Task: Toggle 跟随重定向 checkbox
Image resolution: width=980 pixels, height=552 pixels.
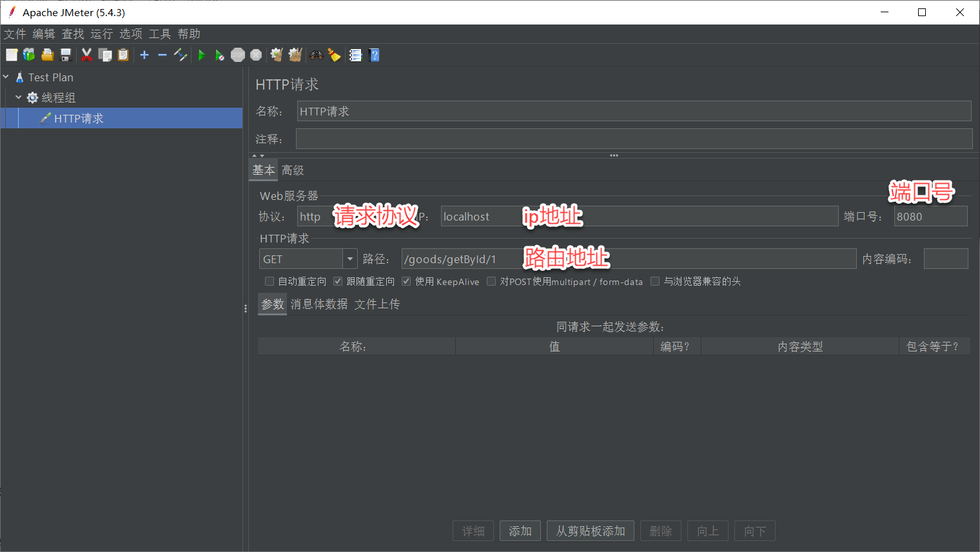Action: [x=338, y=281]
